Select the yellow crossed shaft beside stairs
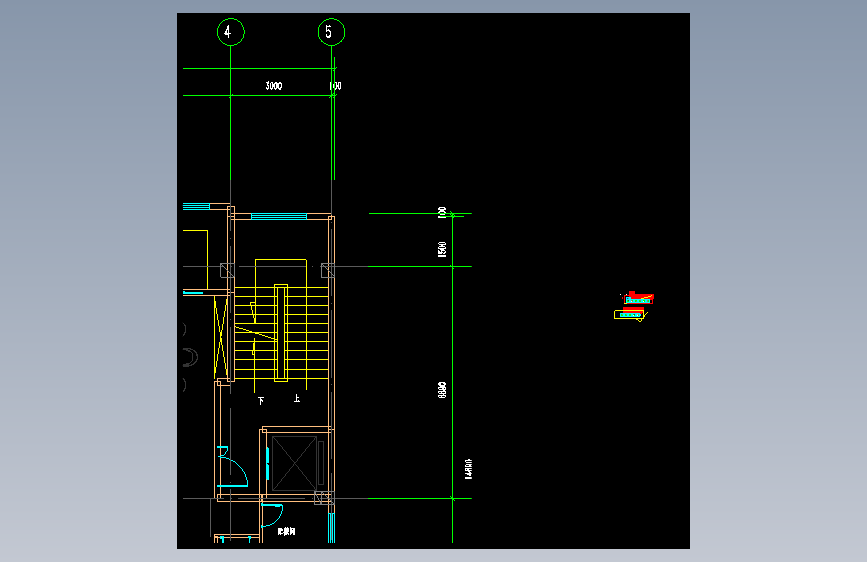 click(x=221, y=337)
